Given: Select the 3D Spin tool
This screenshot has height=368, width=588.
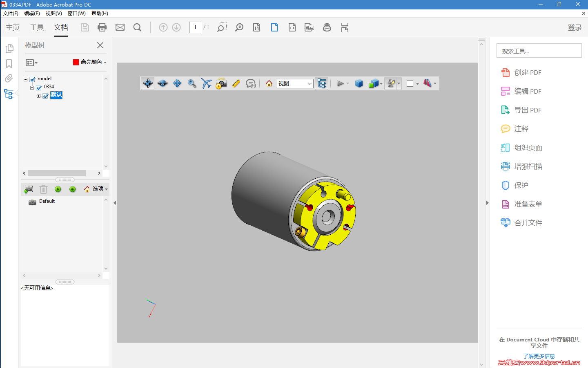Looking at the screenshot, I should point(163,83).
